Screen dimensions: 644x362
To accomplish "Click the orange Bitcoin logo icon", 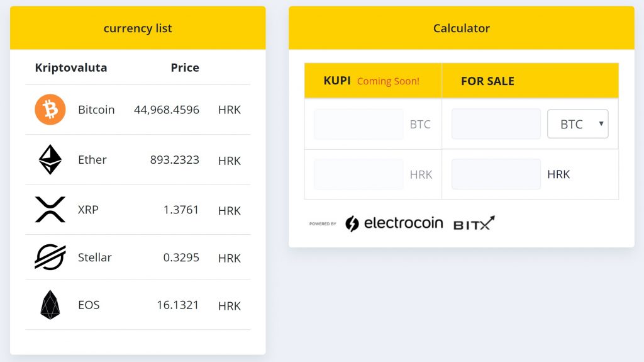I will pyautogui.click(x=50, y=110).
